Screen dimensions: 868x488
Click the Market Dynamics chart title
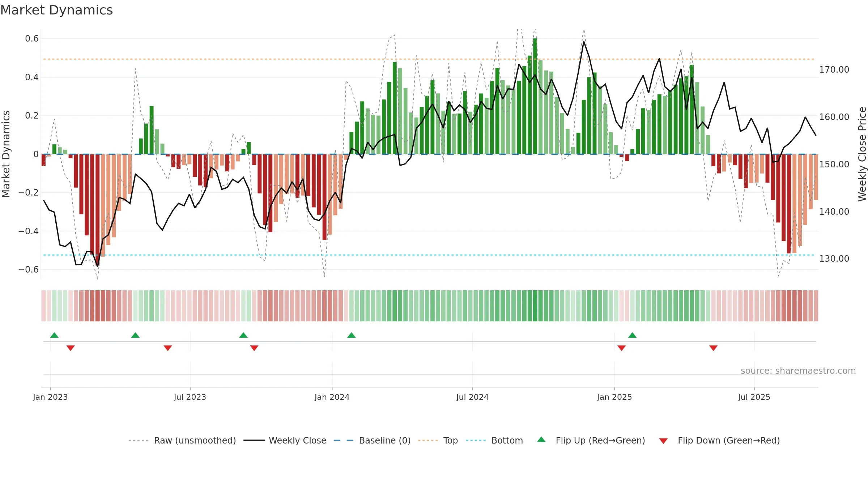pos(56,10)
